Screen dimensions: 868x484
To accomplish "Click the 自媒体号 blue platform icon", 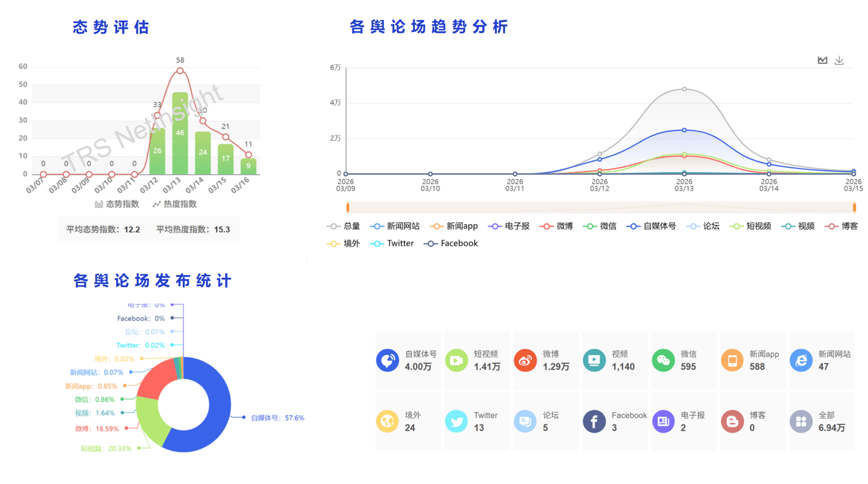I will click(387, 360).
